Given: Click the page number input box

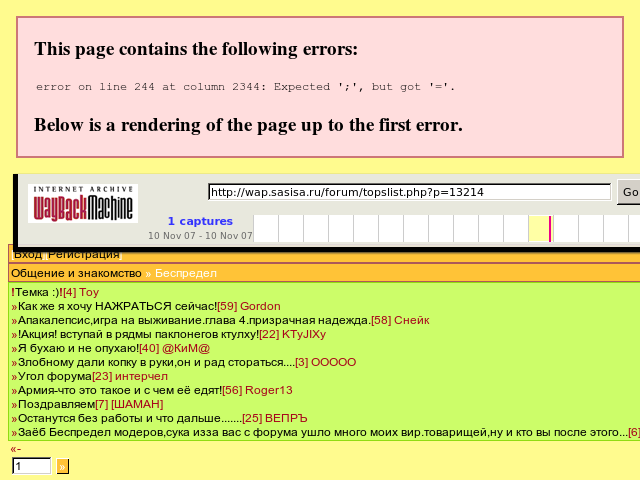Looking at the screenshot, I should tap(31, 466).
